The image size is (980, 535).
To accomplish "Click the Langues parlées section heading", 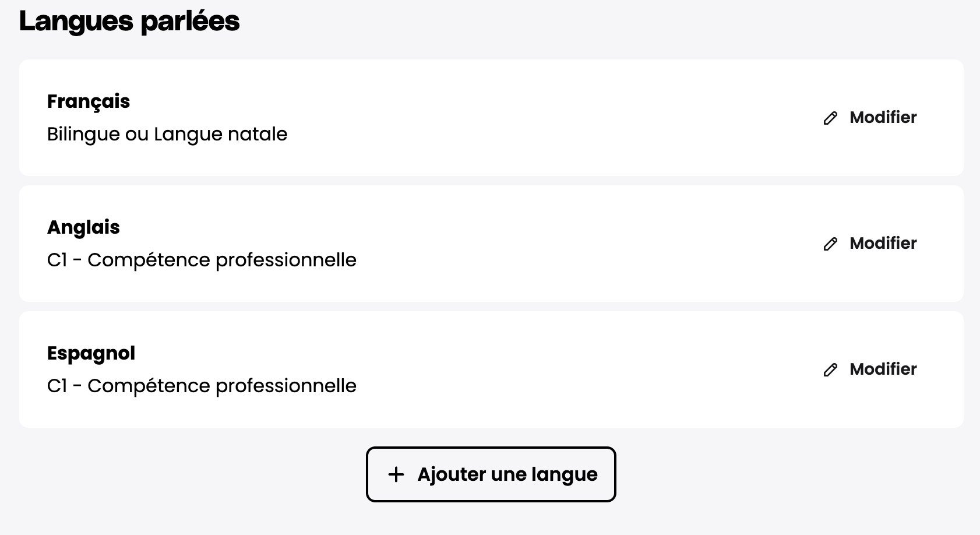I will point(129,22).
